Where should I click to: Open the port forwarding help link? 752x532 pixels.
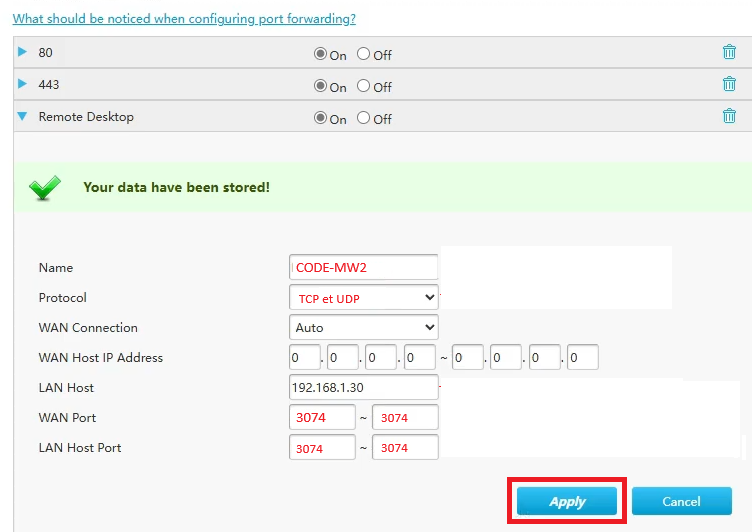184,18
